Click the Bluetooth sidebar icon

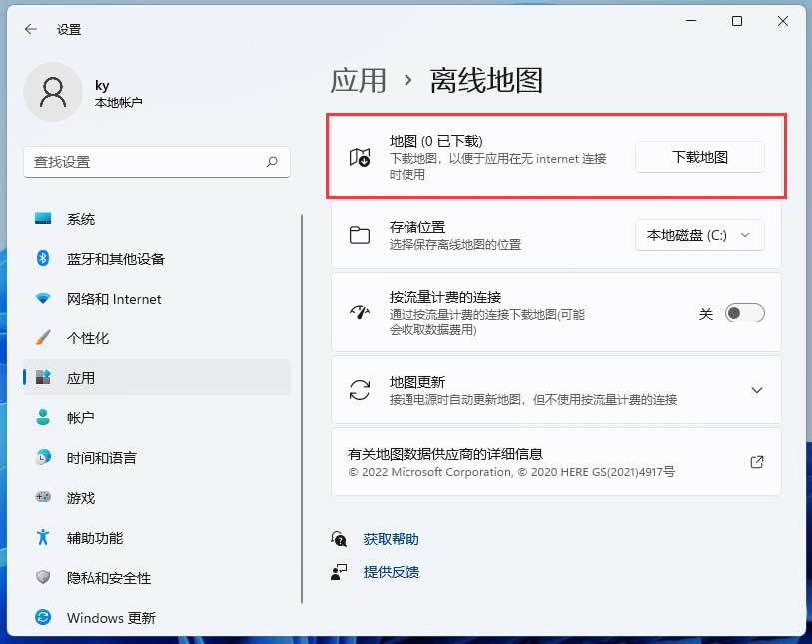point(43,259)
